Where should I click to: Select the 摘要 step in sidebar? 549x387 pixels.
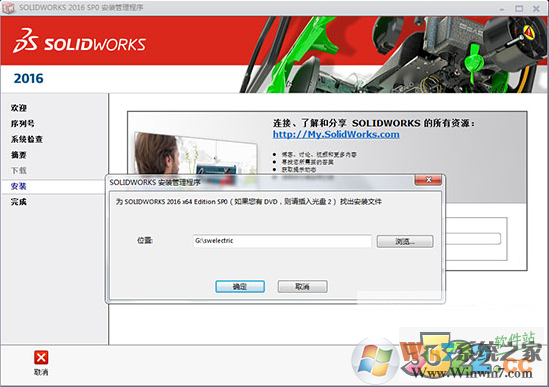[19, 155]
